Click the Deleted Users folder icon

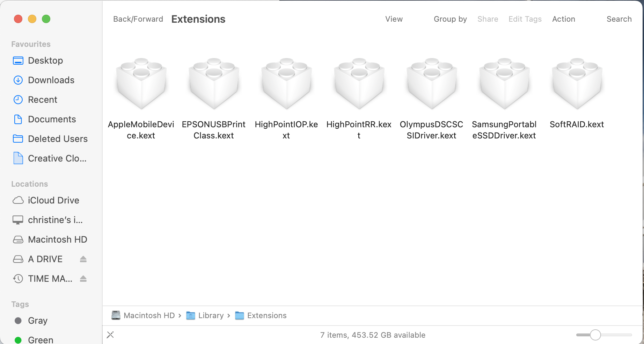pyautogui.click(x=18, y=139)
